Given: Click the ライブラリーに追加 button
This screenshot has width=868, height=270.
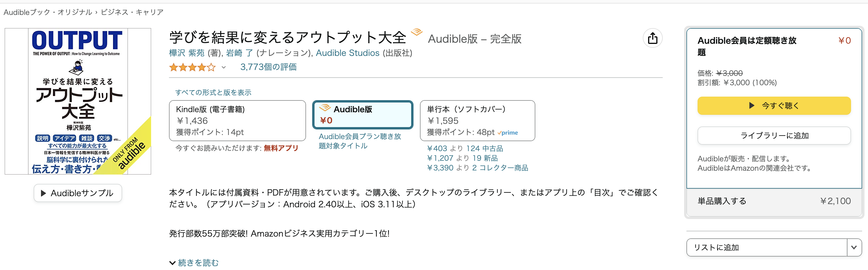Looking at the screenshot, I should 774,136.
